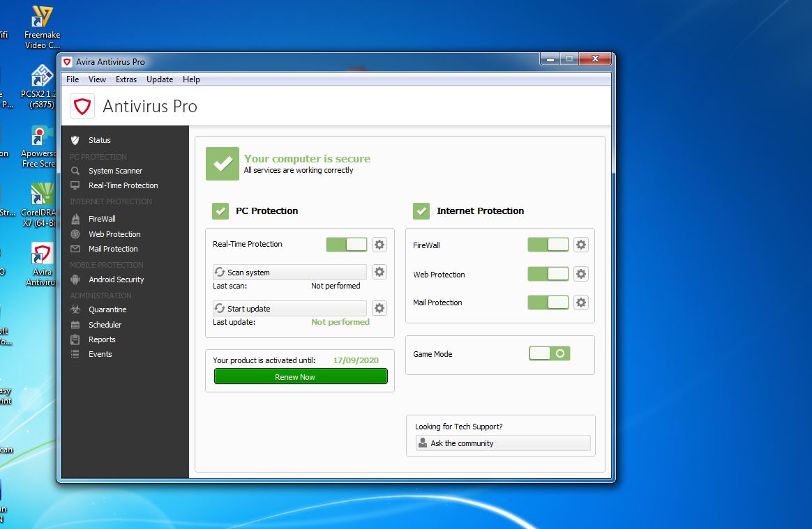Open the Extras menu
This screenshot has height=529, width=812.
pos(126,79)
